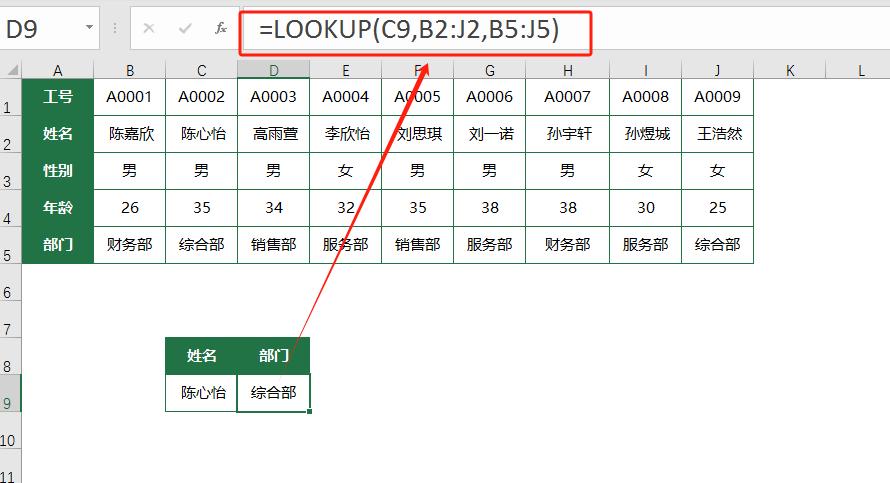Click the Select All corner triangle
Screen dimensions: 890x483
[x=12, y=70]
